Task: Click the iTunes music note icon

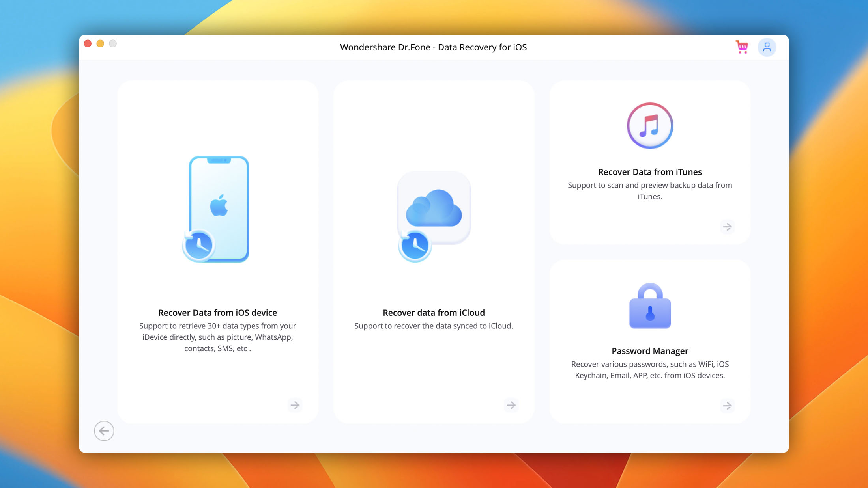Action: point(650,126)
